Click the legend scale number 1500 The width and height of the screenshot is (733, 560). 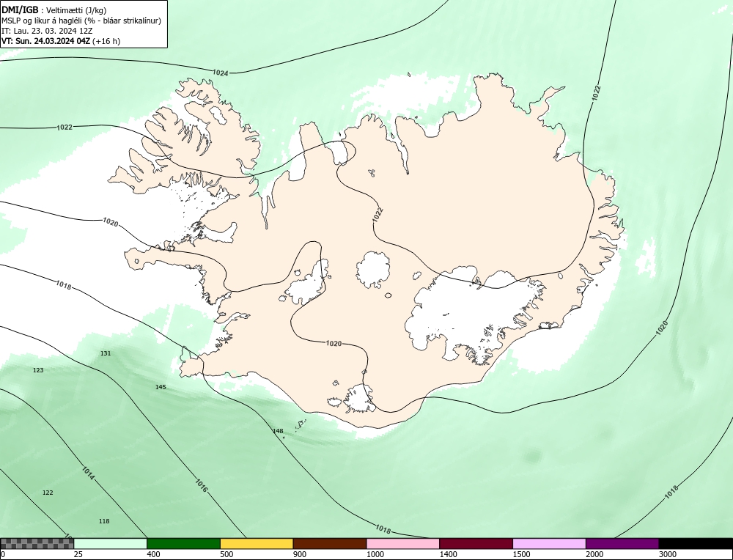(522, 554)
